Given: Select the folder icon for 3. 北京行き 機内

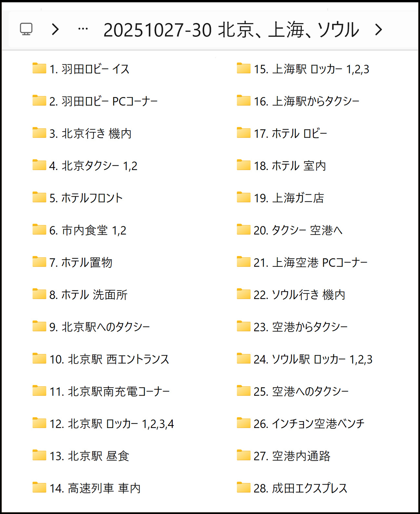Looking at the screenshot, I should (x=39, y=133).
